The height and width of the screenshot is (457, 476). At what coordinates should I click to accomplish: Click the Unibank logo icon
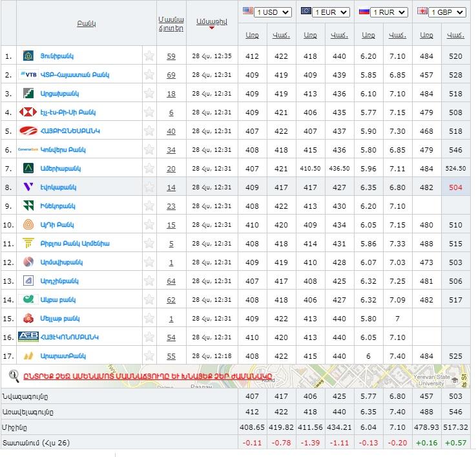(x=28, y=56)
